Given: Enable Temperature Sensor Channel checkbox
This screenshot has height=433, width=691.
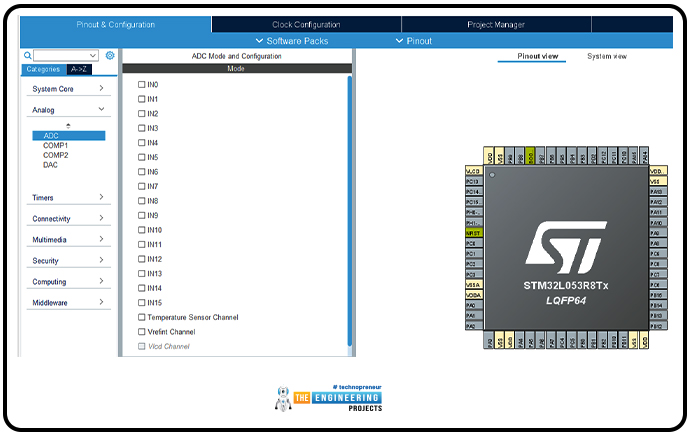Looking at the screenshot, I should pyautogui.click(x=141, y=317).
